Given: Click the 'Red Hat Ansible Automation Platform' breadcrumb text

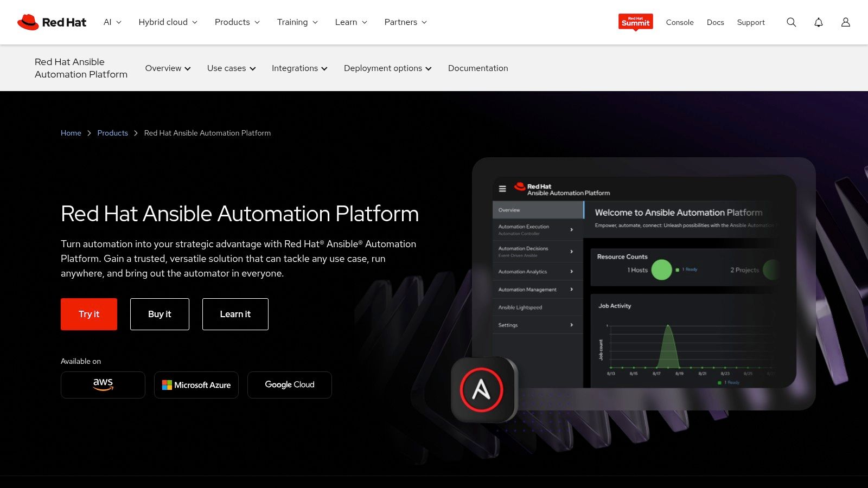Looking at the screenshot, I should point(207,133).
